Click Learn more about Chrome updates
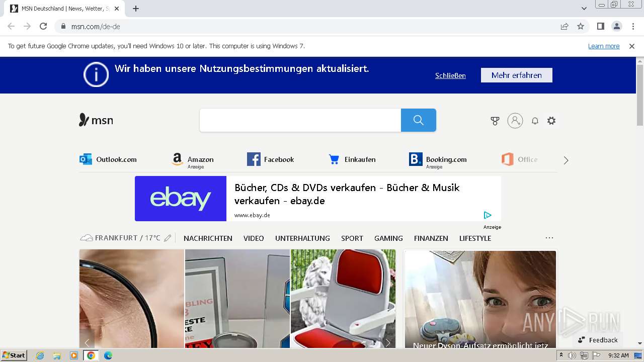Screen dimensions: 644x362 [x=604, y=46]
